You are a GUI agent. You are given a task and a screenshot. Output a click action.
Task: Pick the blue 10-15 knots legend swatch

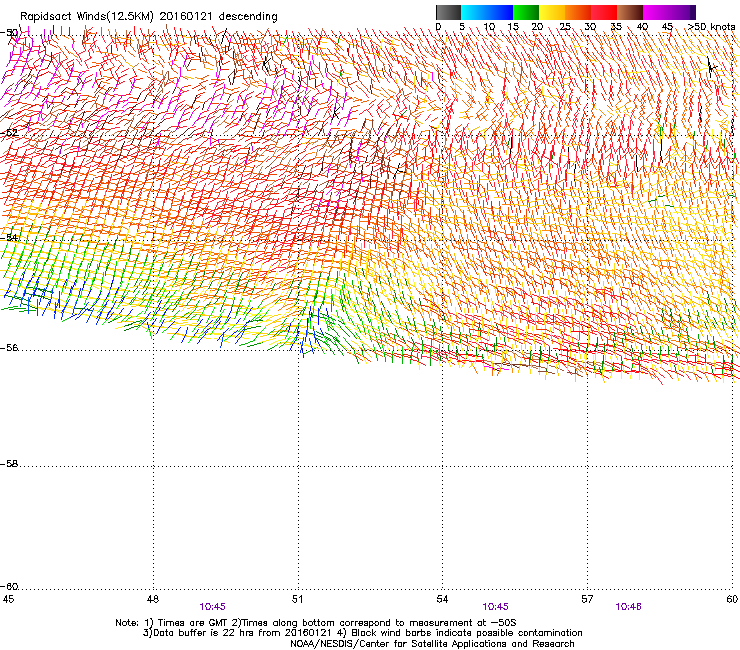(x=500, y=12)
